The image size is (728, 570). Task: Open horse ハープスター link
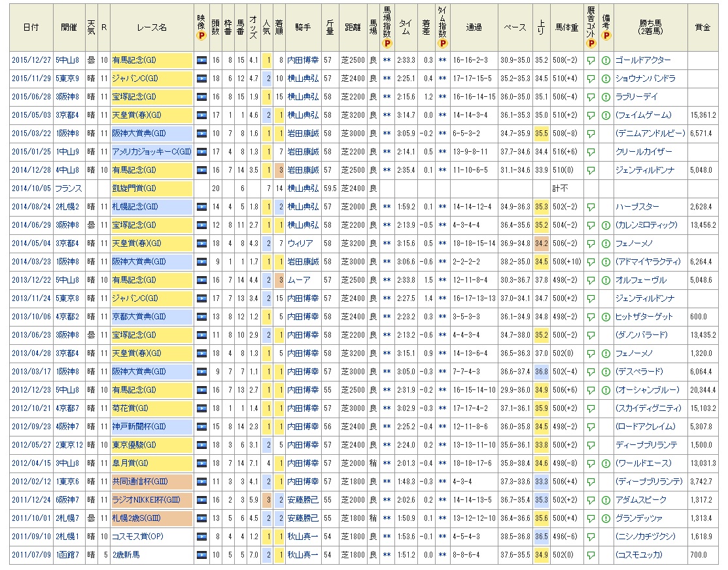(636, 207)
